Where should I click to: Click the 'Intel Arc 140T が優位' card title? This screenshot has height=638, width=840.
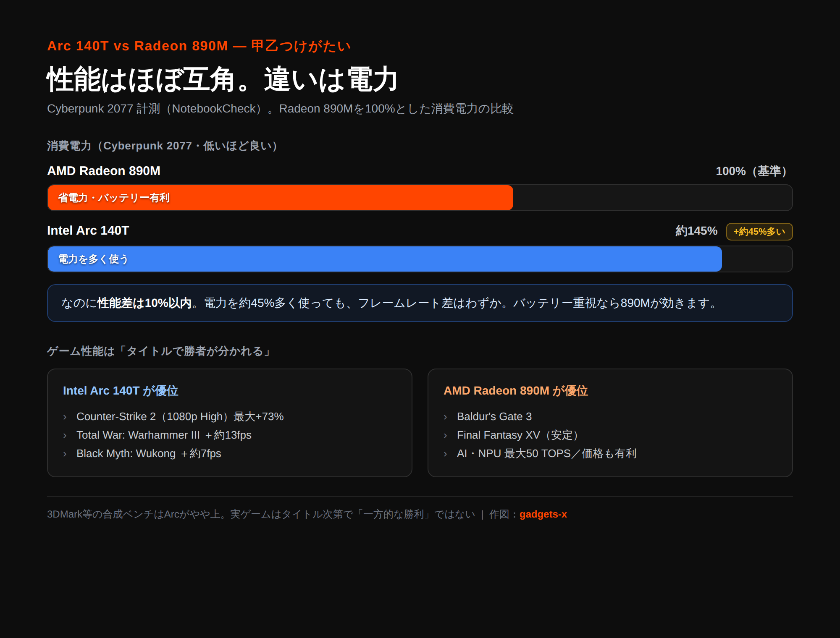(x=121, y=391)
